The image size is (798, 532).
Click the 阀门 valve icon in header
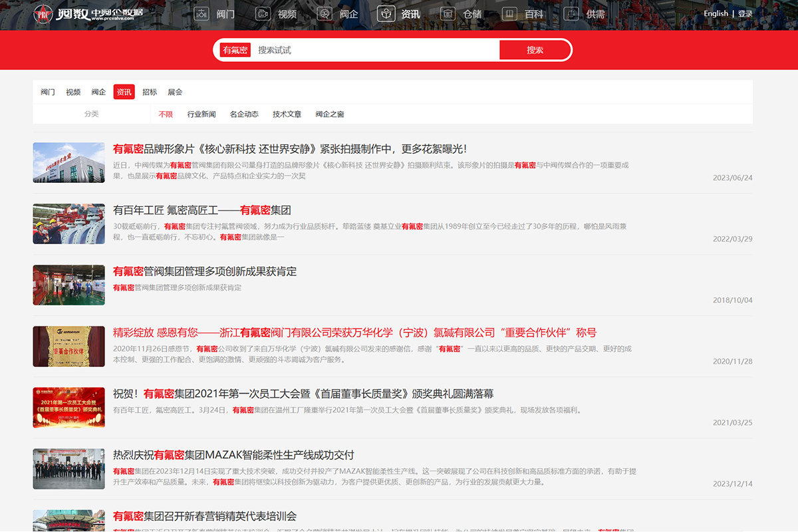pyautogui.click(x=203, y=13)
